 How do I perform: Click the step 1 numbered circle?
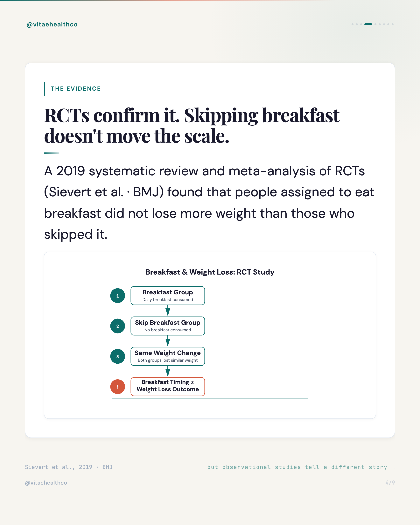(x=118, y=296)
